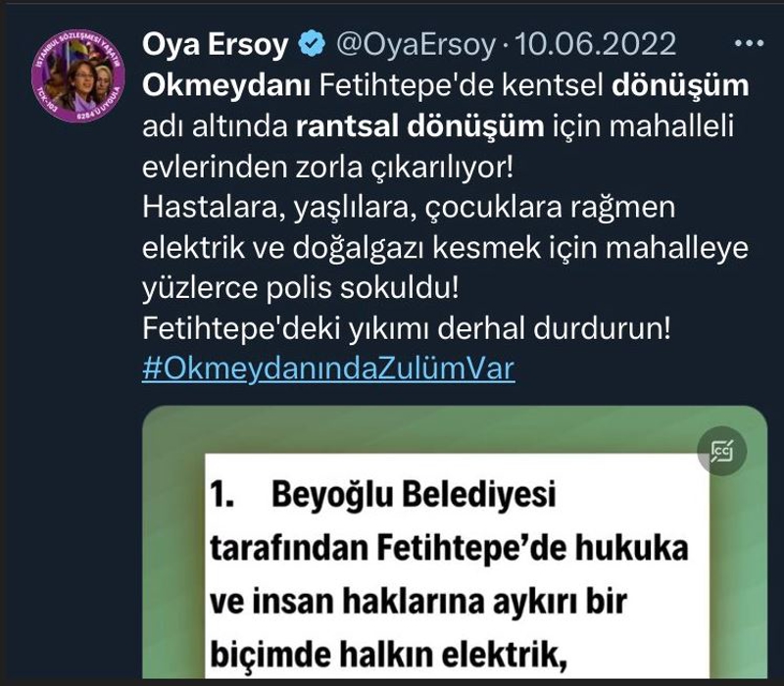Click the line starting Hastalara, yaşlılara
The width and height of the screenshot is (784, 686).
click(x=409, y=208)
